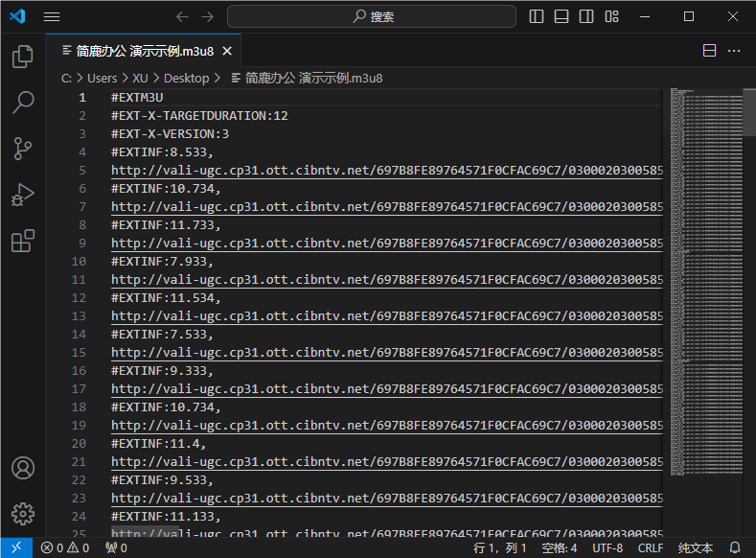The width and height of the screenshot is (756, 558).
Task: Click the XU breadcrumb segment
Action: 140,78
